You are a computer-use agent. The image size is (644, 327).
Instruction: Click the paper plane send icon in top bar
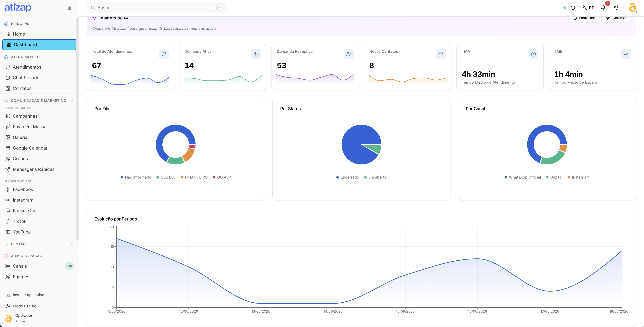coord(616,8)
